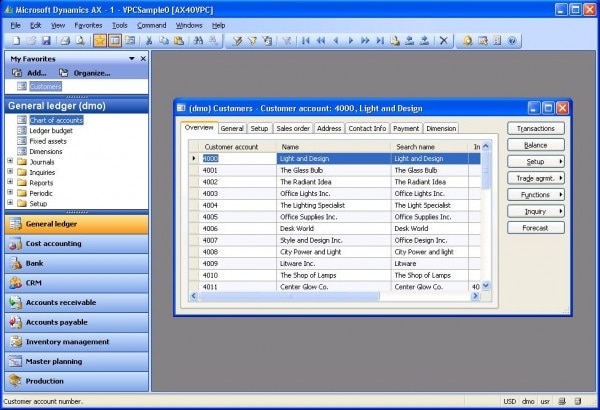Click the Help question mark icon

tap(512, 41)
